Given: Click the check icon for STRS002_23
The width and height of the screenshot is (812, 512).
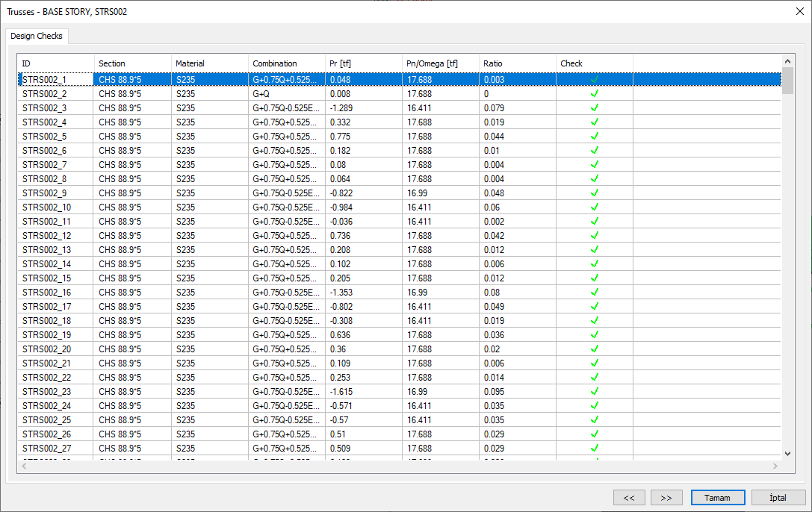Looking at the screenshot, I should [595, 392].
